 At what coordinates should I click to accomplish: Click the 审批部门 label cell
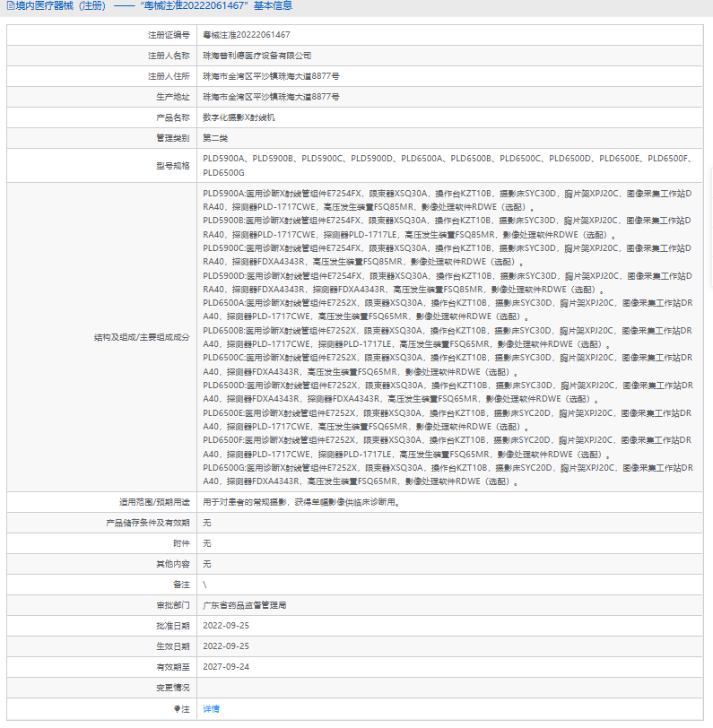(x=102, y=605)
